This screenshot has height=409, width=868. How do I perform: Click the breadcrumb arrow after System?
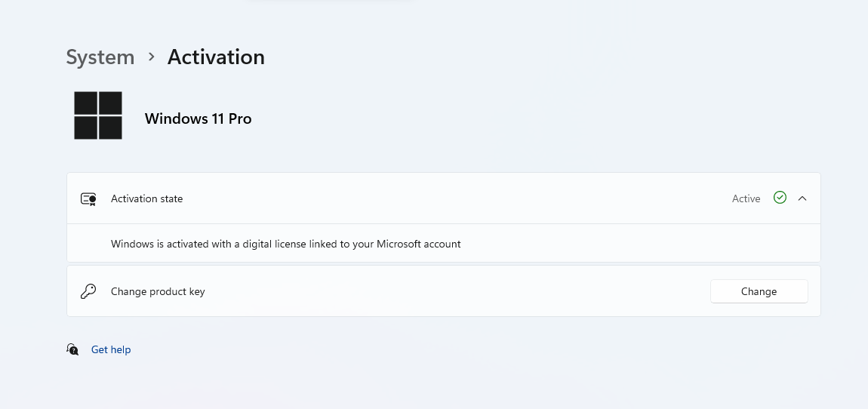point(151,57)
